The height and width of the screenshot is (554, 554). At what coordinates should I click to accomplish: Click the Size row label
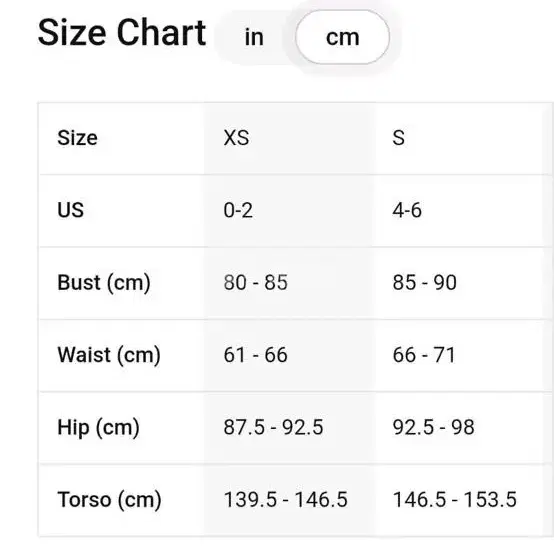point(77,137)
